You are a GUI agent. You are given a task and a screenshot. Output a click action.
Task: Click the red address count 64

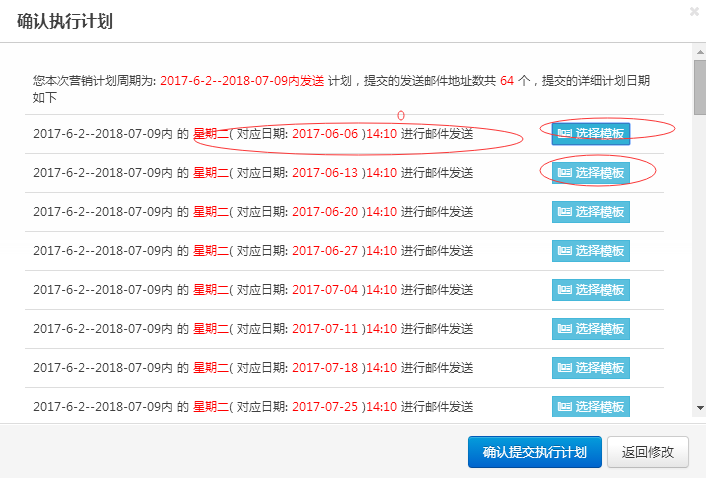[x=507, y=81]
